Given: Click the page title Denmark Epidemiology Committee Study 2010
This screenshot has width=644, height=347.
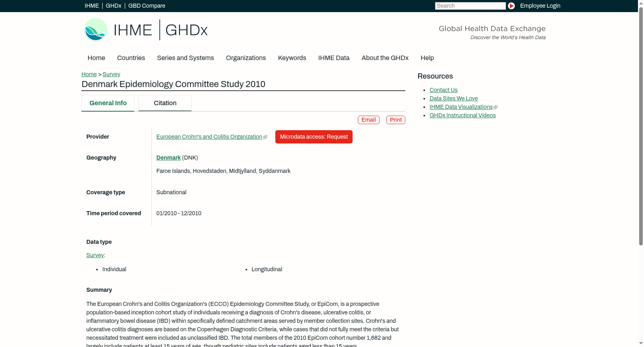Looking at the screenshot, I should [x=173, y=84].
